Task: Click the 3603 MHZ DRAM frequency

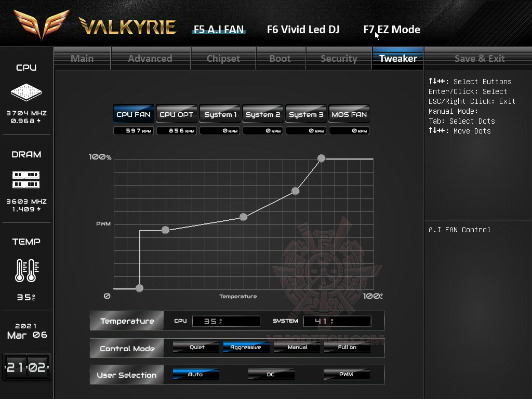Action: 26,201
